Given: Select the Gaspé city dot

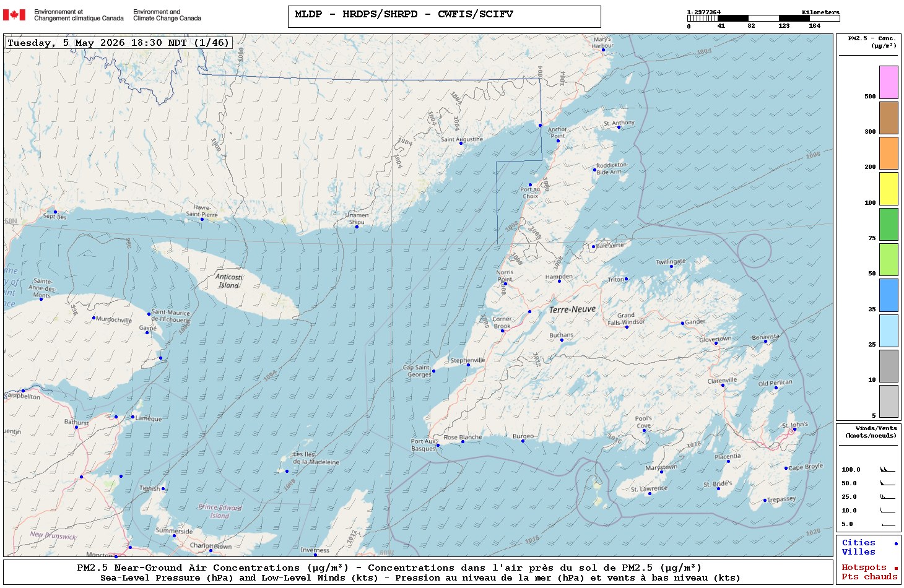Looking at the screenshot, I should pyautogui.click(x=147, y=333).
